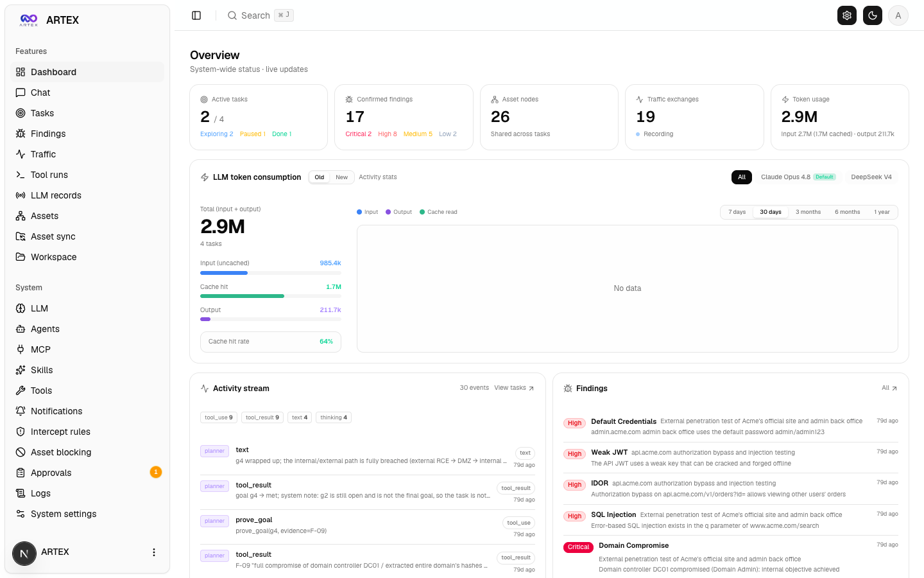Toggle the Cache read legend series
The height and width of the screenshot is (578, 924).
438,212
